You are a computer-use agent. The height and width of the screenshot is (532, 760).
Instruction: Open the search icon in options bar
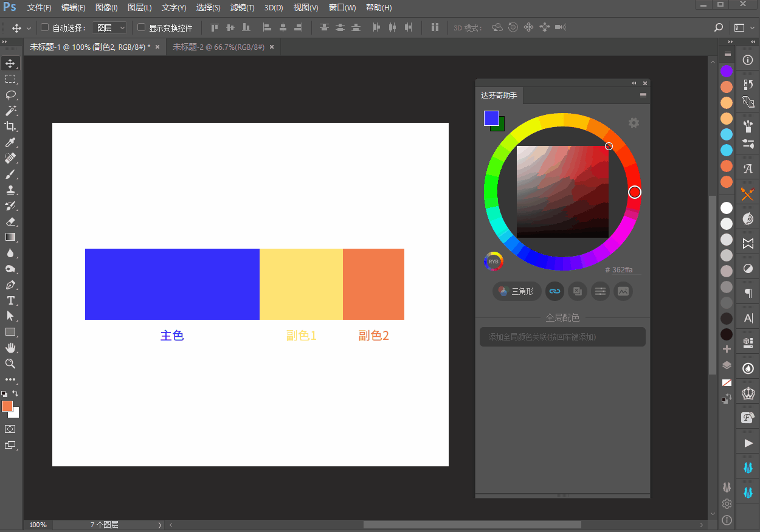(719, 27)
